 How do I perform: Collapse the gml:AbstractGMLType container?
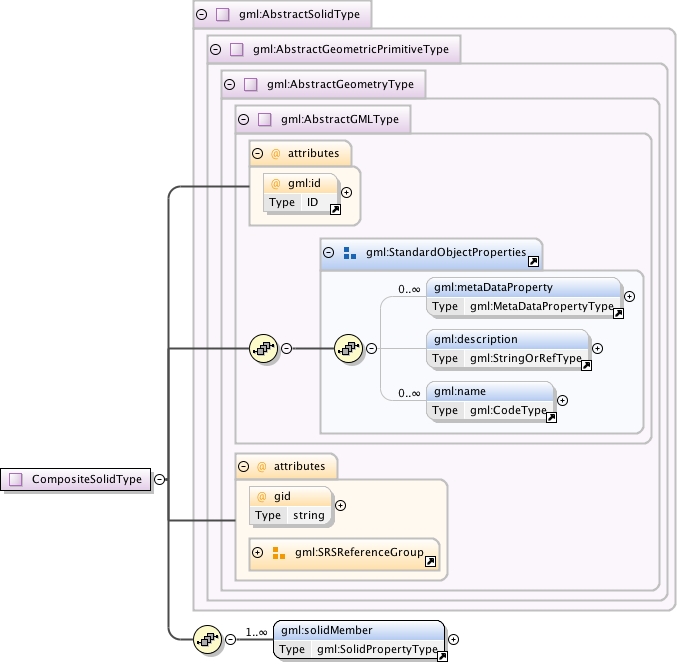244,119
